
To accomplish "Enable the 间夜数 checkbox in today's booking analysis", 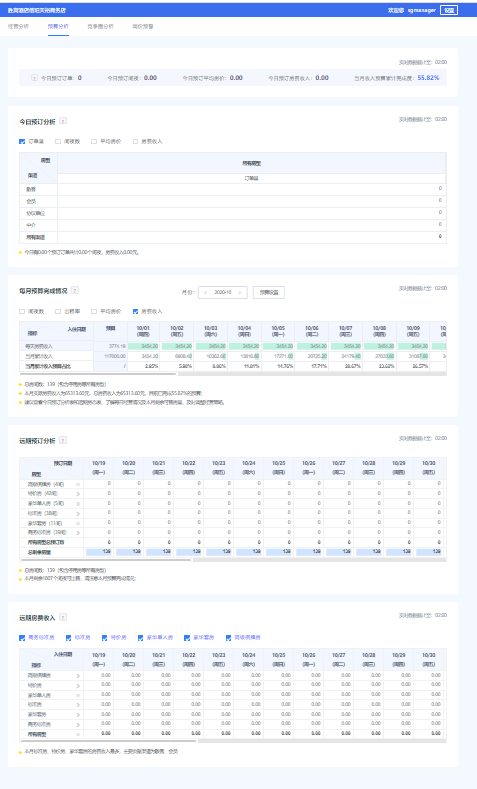I will click(58, 142).
